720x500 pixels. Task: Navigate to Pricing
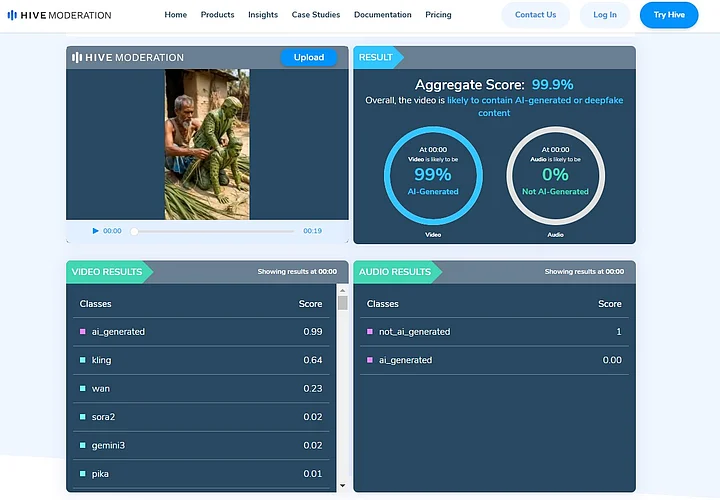[438, 15]
